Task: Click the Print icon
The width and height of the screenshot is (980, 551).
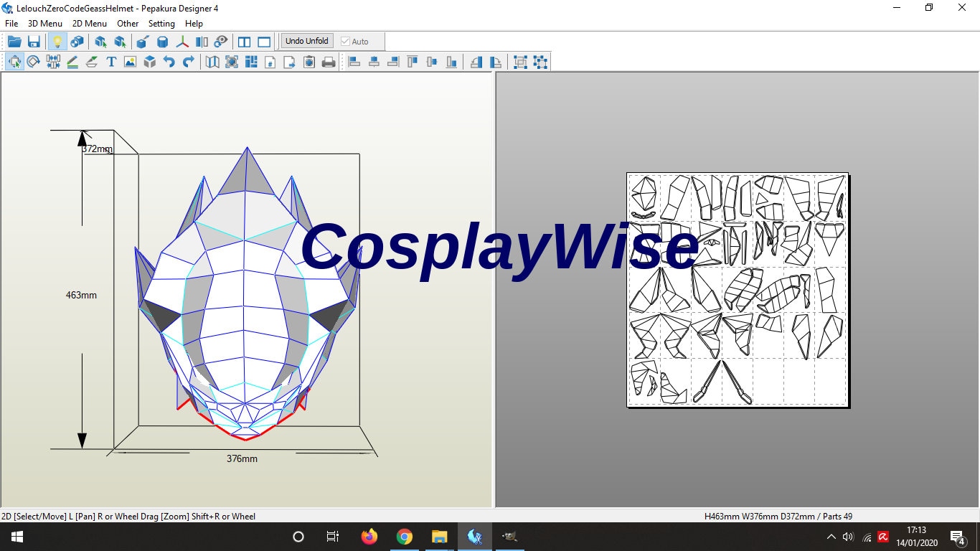Action: point(329,62)
